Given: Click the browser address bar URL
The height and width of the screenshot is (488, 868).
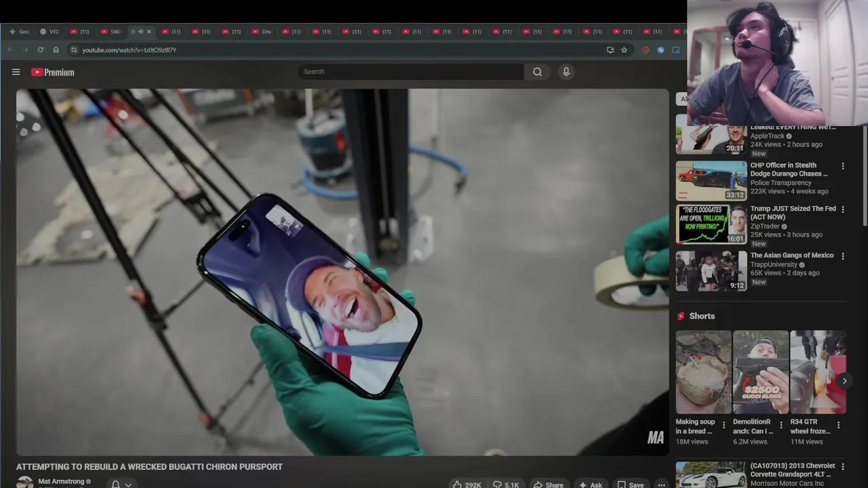Looking at the screenshot, I should [129, 50].
